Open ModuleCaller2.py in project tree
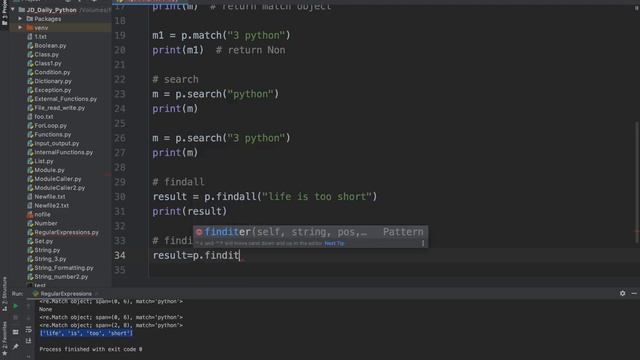Viewport: 640px width, 360px height. tap(56, 188)
